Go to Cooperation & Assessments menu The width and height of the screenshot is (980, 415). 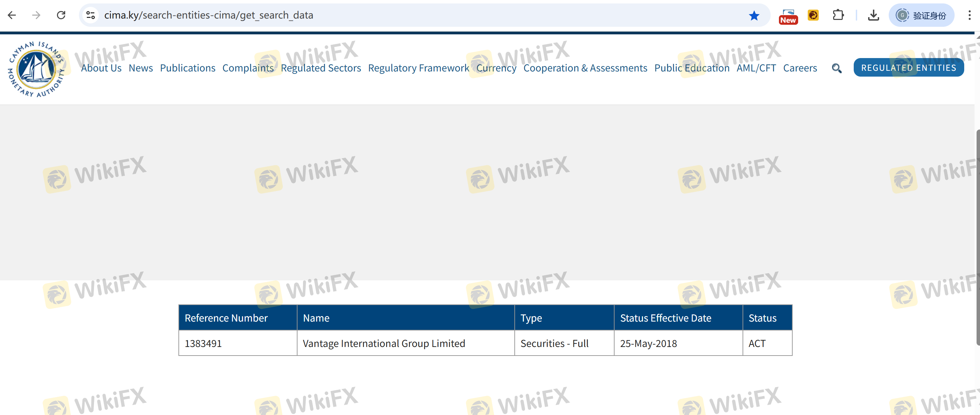[x=585, y=68]
